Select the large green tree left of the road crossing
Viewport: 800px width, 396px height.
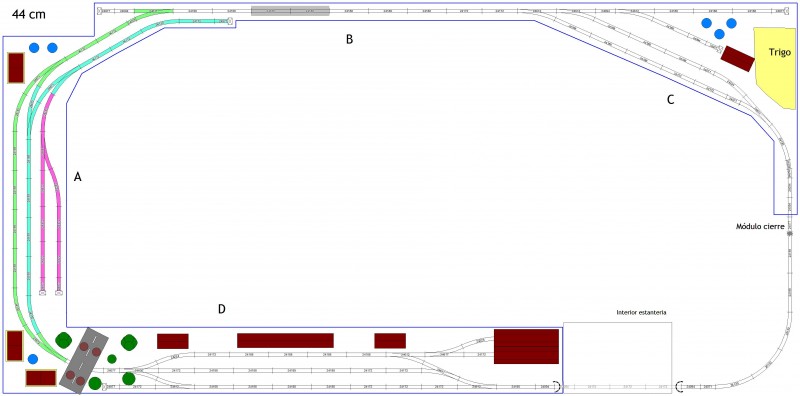63,340
